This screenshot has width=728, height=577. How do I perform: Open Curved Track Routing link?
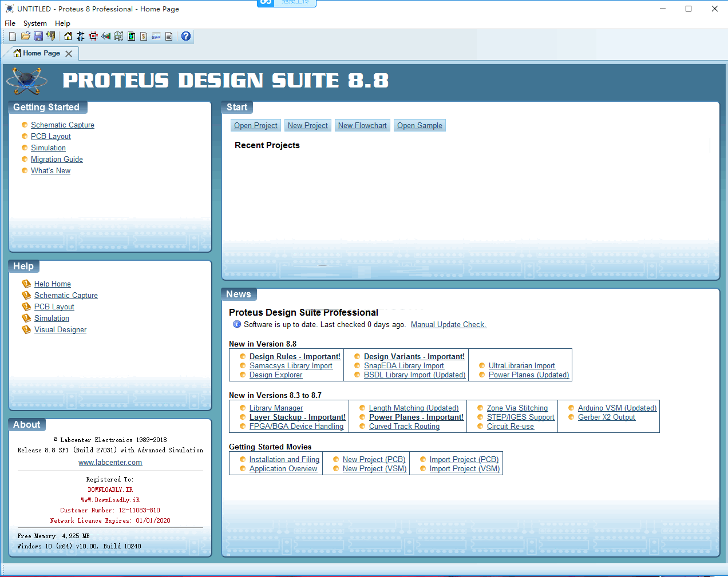(405, 427)
